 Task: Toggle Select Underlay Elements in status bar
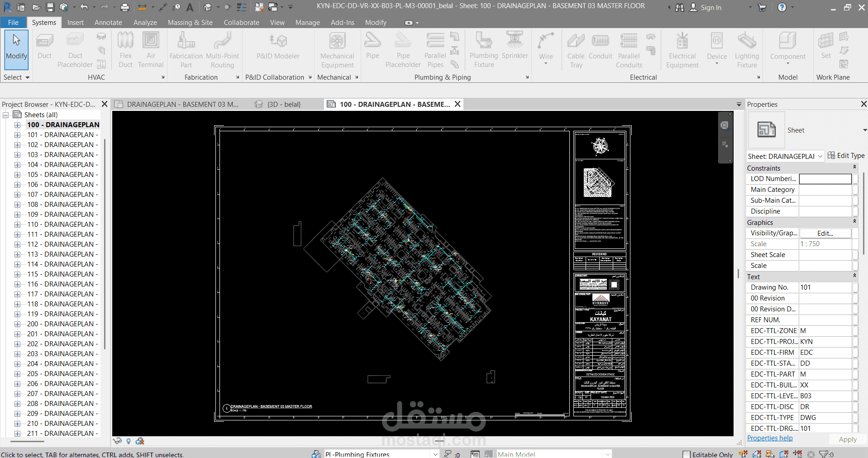pyautogui.click(x=757, y=454)
